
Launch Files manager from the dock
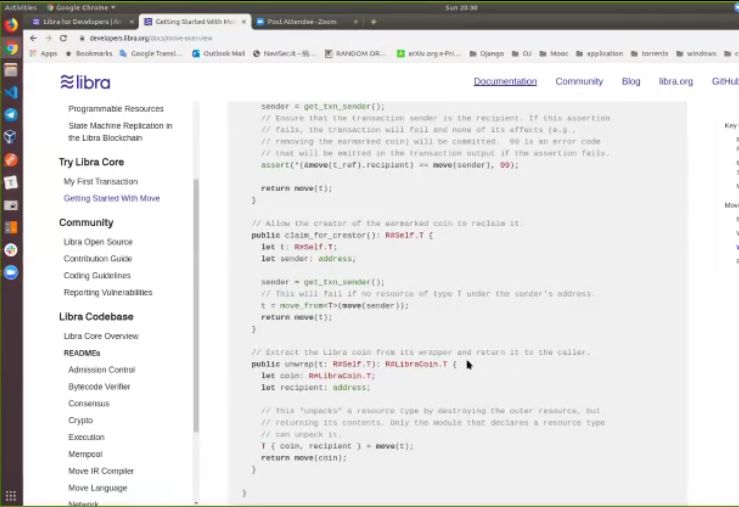tap(11, 70)
